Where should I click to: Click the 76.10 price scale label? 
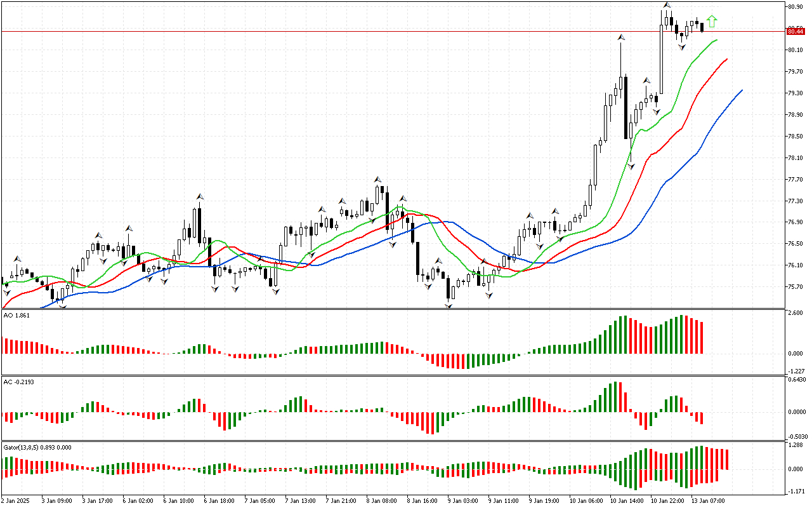[795, 265]
